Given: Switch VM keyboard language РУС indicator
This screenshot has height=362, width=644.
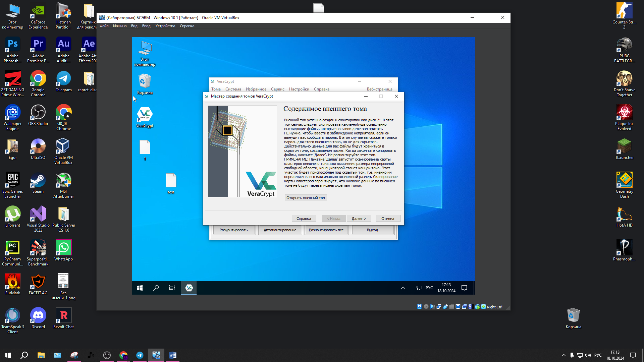Looking at the screenshot, I should tap(429, 288).
